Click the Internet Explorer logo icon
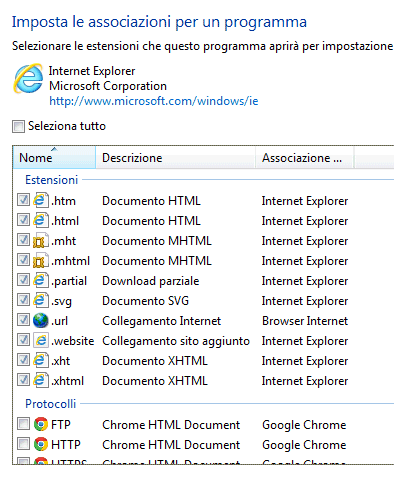The image size is (394, 480). click(x=28, y=79)
